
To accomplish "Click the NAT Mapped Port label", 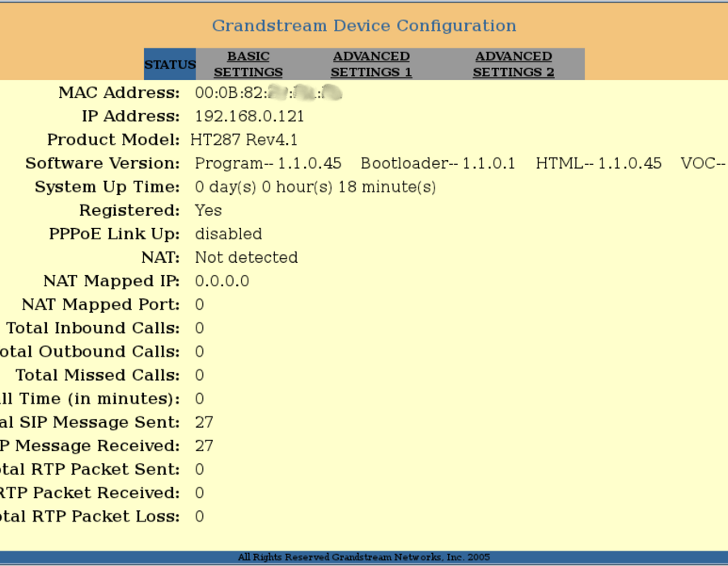I will click(x=100, y=304).
